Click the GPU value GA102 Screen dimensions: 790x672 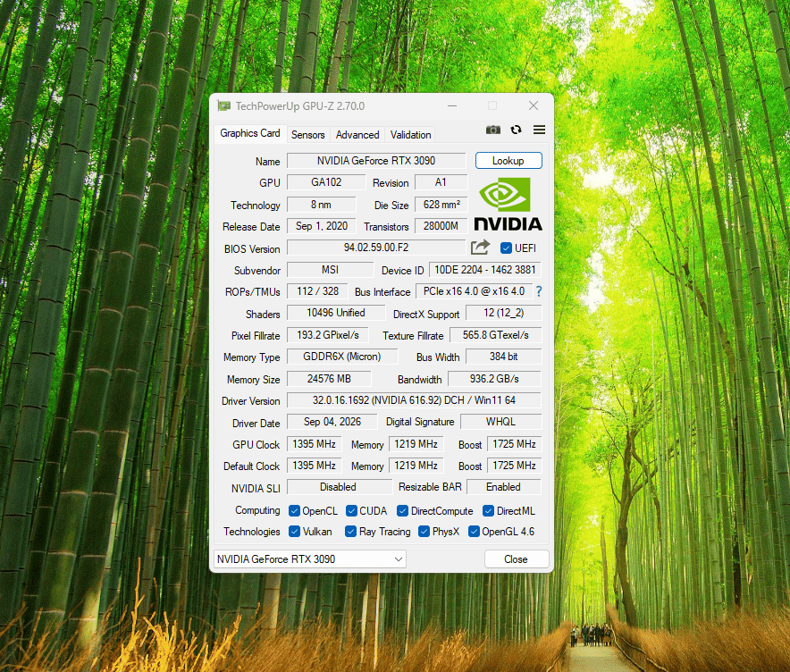(326, 182)
